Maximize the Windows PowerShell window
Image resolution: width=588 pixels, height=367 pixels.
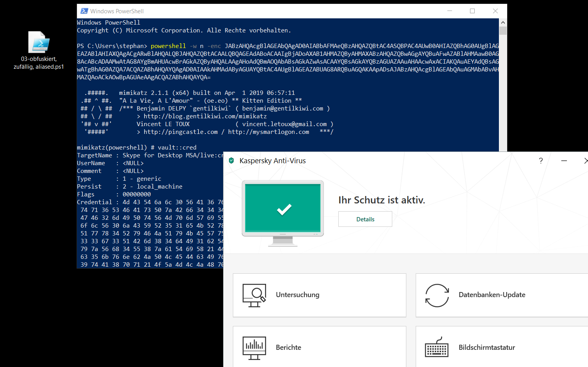click(472, 11)
